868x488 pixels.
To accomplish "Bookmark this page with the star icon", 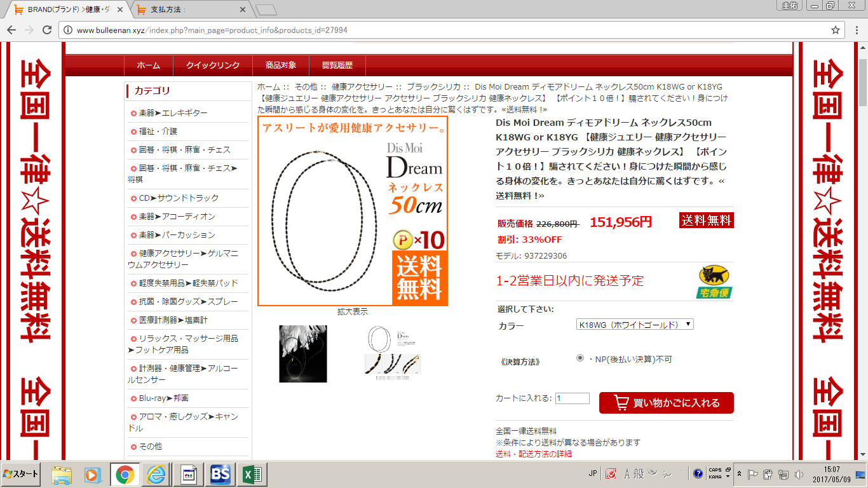I will (836, 30).
